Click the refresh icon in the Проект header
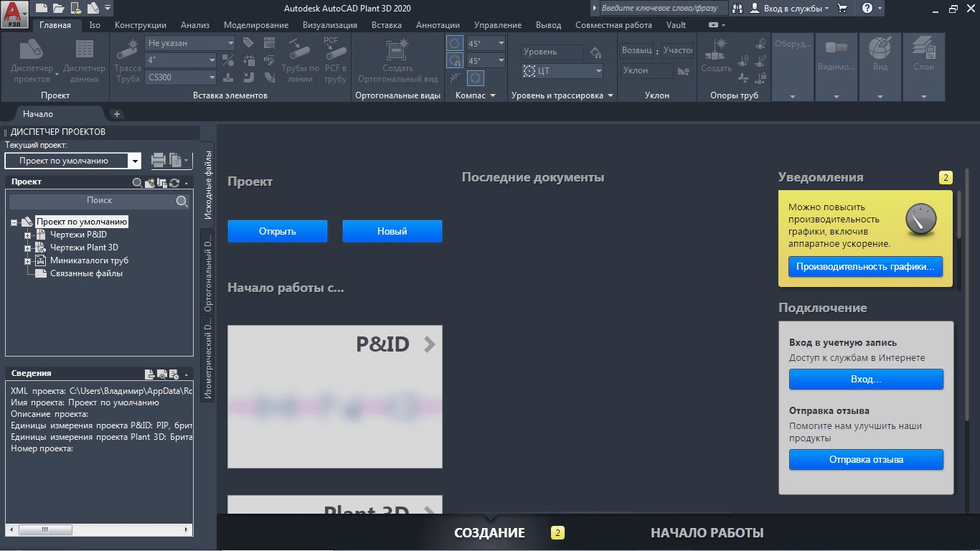 174,182
